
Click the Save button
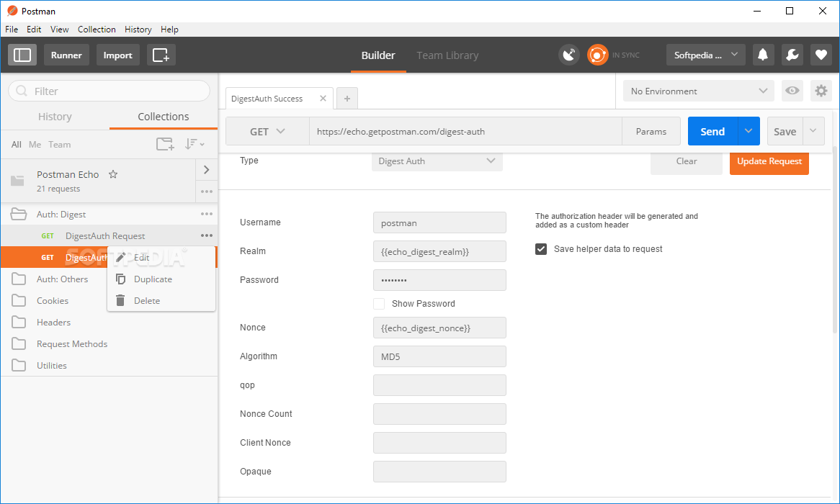(785, 131)
